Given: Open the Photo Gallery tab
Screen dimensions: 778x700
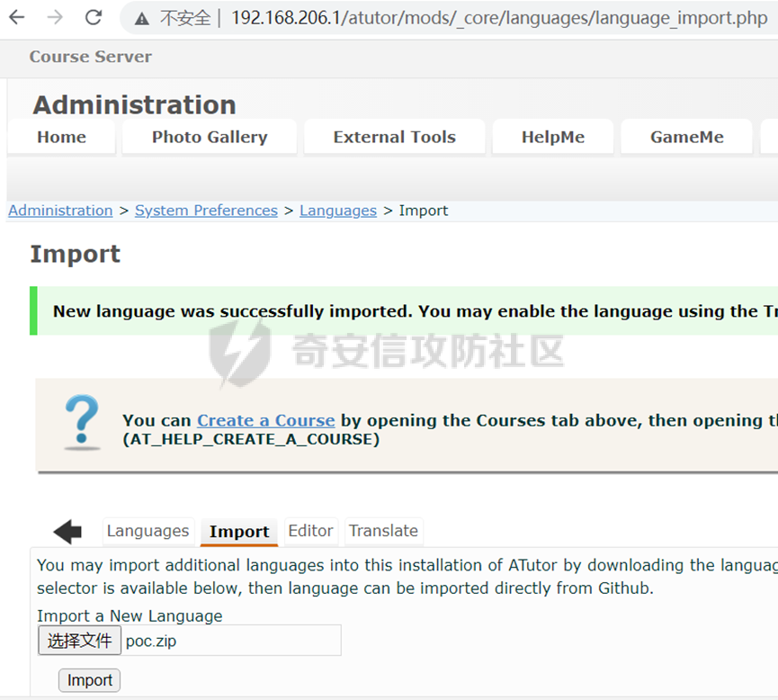Looking at the screenshot, I should click(210, 137).
